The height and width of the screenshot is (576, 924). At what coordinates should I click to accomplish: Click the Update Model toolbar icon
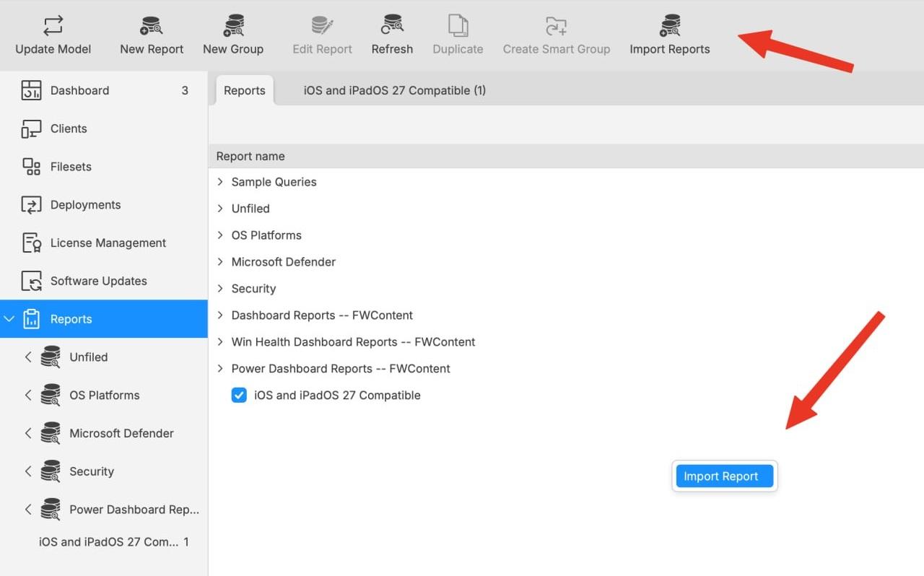[53, 26]
